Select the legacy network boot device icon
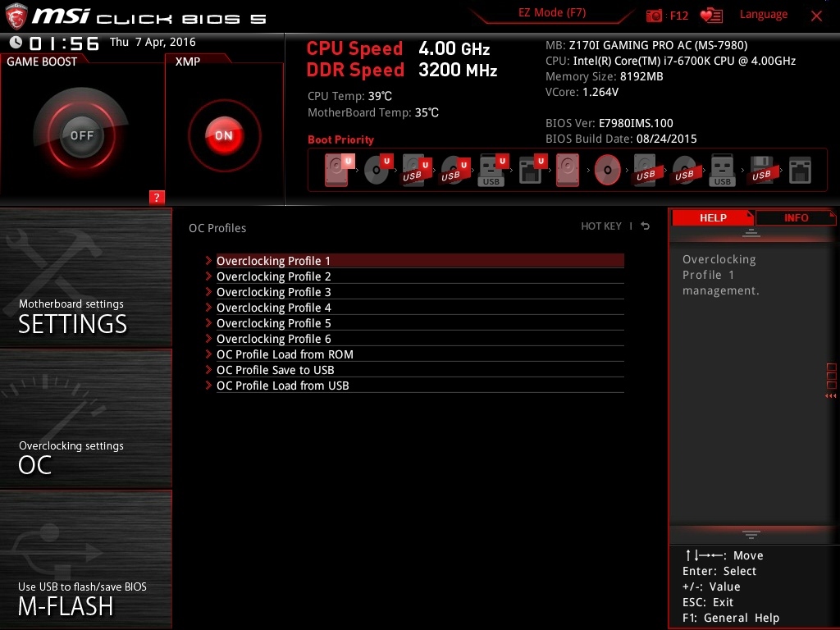The height and width of the screenshot is (630, 840). coord(800,171)
